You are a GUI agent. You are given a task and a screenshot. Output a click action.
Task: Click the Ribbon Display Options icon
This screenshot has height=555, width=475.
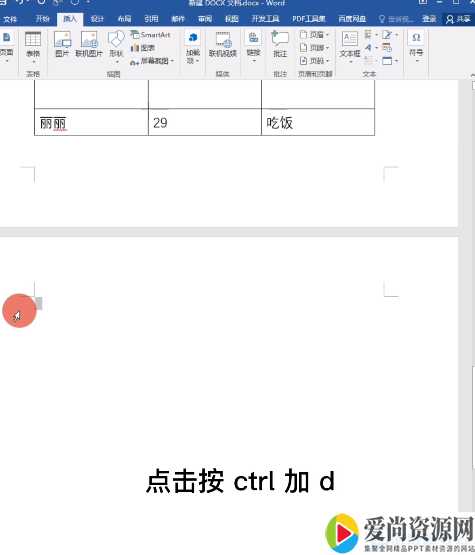423,3
